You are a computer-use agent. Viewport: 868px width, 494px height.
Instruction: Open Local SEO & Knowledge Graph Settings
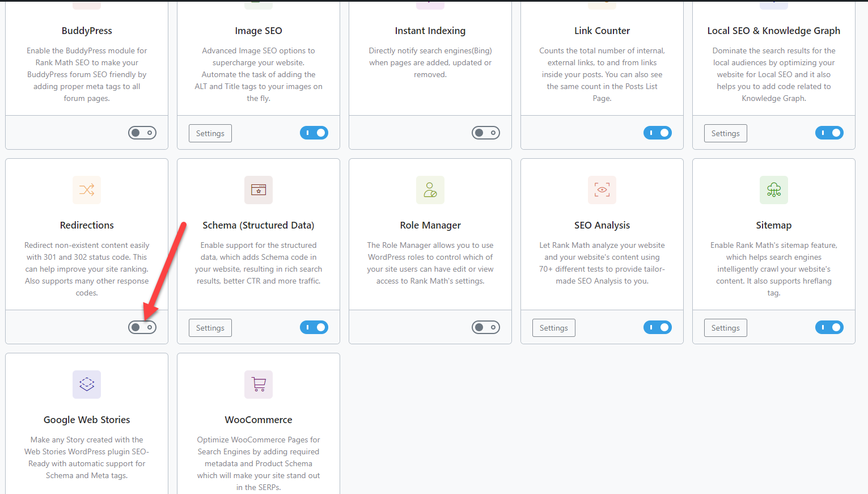(x=726, y=133)
